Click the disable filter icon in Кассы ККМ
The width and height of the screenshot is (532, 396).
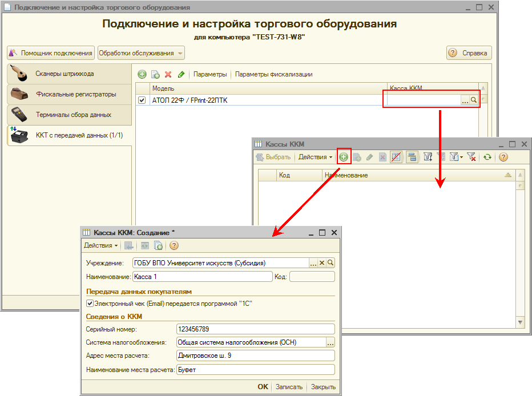click(471, 157)
